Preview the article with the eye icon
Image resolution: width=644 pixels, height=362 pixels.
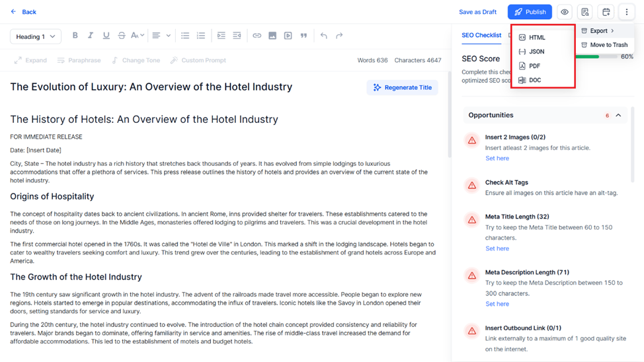pos(565,12)
